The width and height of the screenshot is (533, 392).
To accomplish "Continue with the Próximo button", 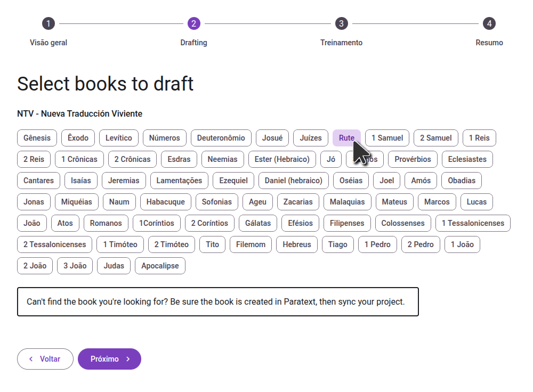I will [x=109, y=358].
